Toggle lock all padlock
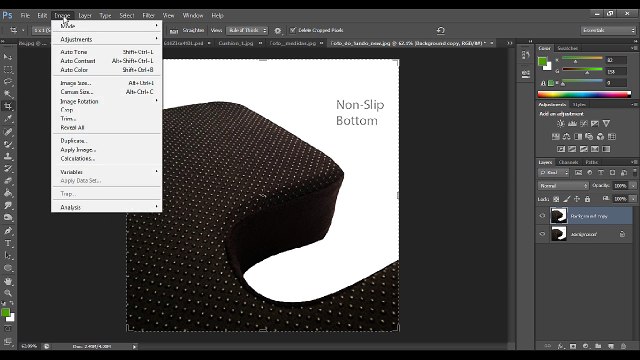Screen dimensions: 640x360 click(x=587, y=199)
